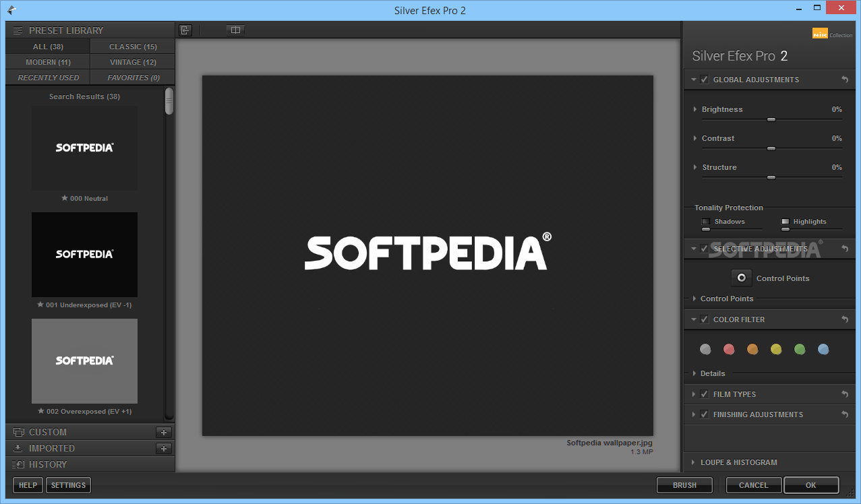
Task: Expand the Loupe & Histogram panel
Action: [694, 462]
